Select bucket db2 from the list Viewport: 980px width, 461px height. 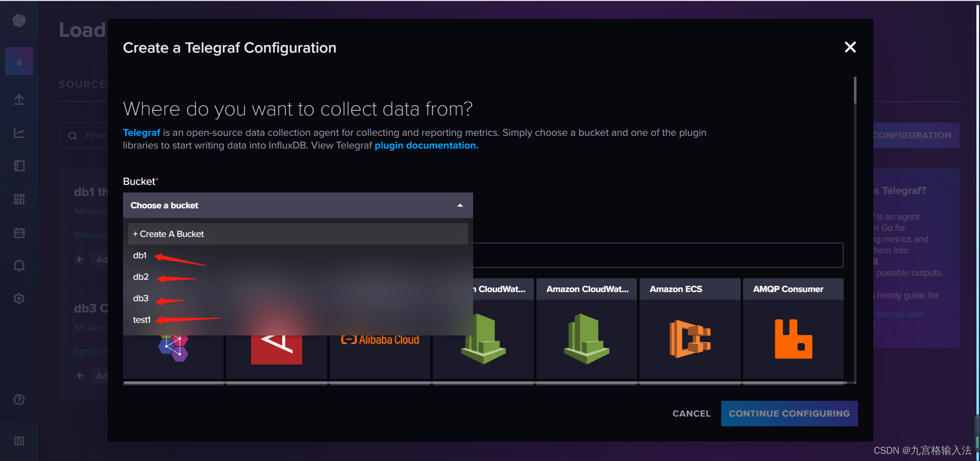298,277
